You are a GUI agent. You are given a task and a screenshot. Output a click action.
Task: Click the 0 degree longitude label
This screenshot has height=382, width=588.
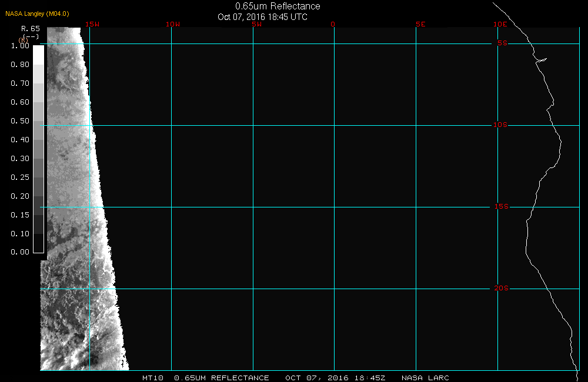click(333, 24)
